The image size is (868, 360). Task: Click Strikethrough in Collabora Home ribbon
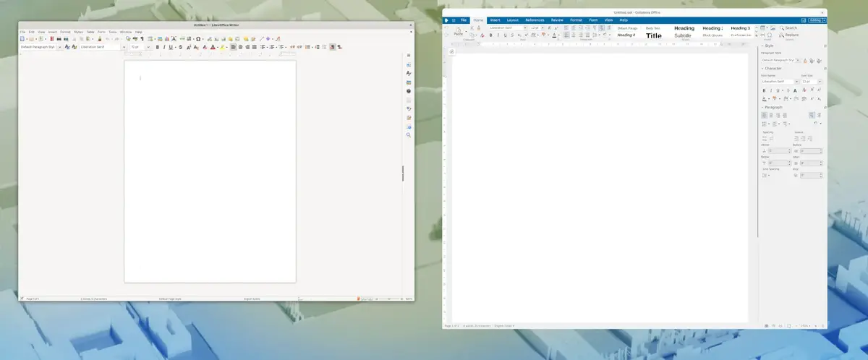[512, 35]
